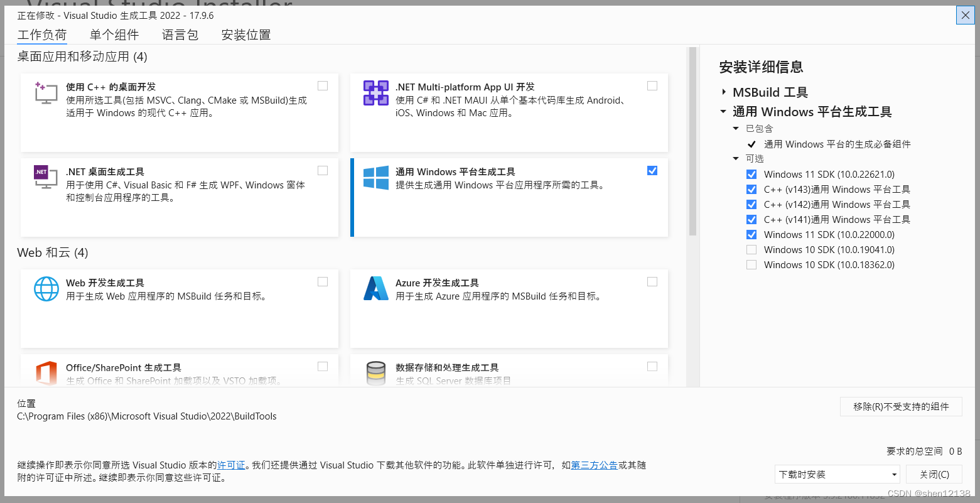Image resolution: width=980 pixels, height=503 pixels.
Task: Check Windows 10 SDK (10.0.18362.0)
Action: 751,264
